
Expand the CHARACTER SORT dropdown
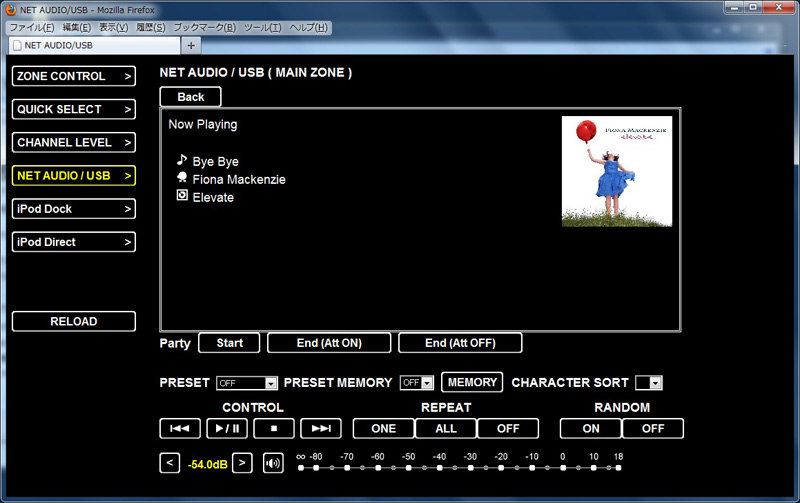click(649, 383)
